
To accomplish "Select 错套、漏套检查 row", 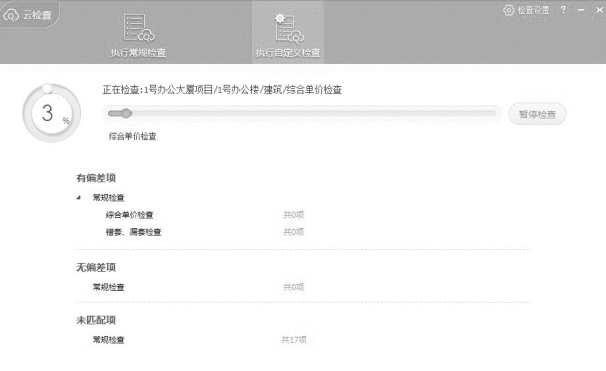I will point(205,232).
